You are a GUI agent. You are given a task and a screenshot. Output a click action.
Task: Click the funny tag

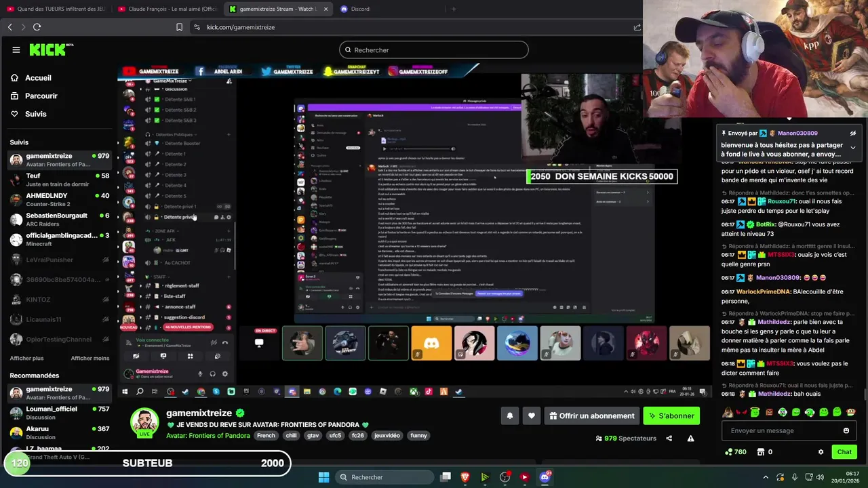click(x=419, y=436)
